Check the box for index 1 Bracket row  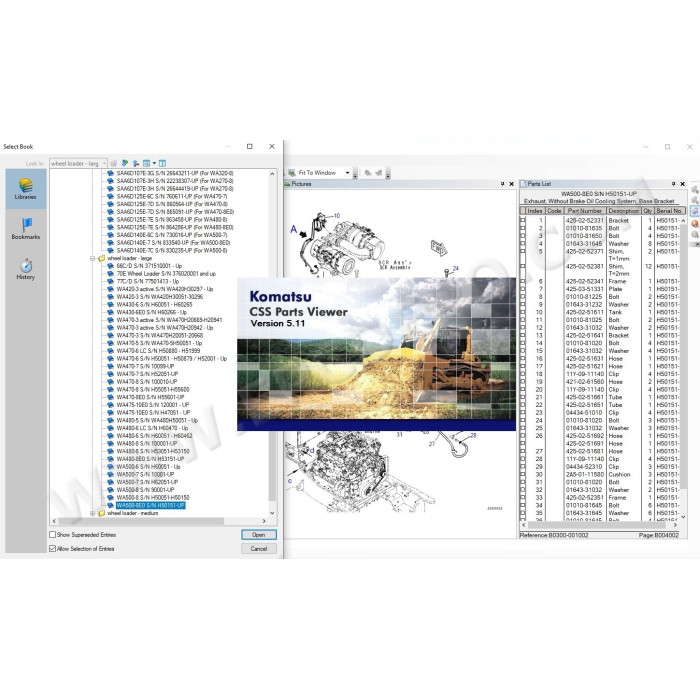pyautogui.click(x=523, y=220)
